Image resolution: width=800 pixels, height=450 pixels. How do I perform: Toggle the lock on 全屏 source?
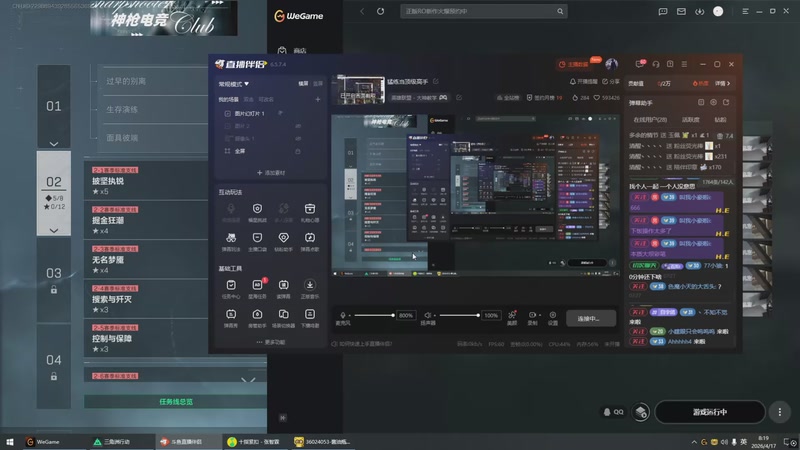tap(298, 151)
